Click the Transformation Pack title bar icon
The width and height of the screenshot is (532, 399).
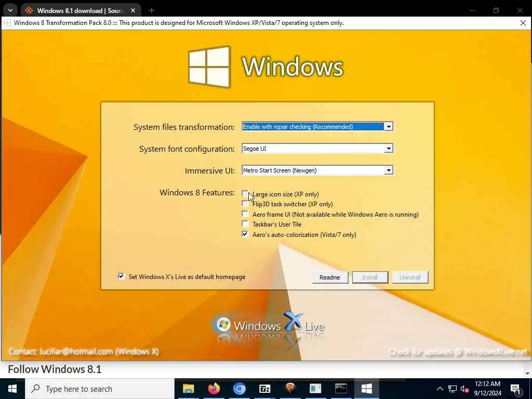[x=7, y=23]
